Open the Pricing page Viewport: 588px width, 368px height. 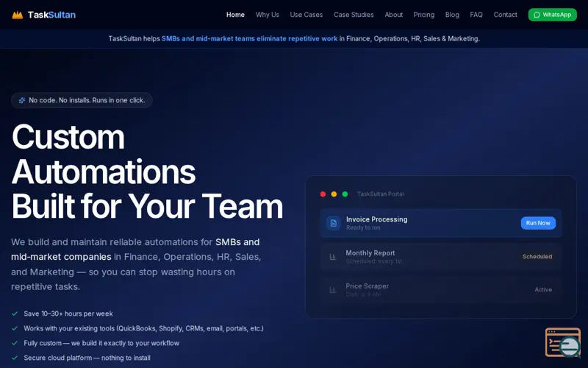point(424,15)
